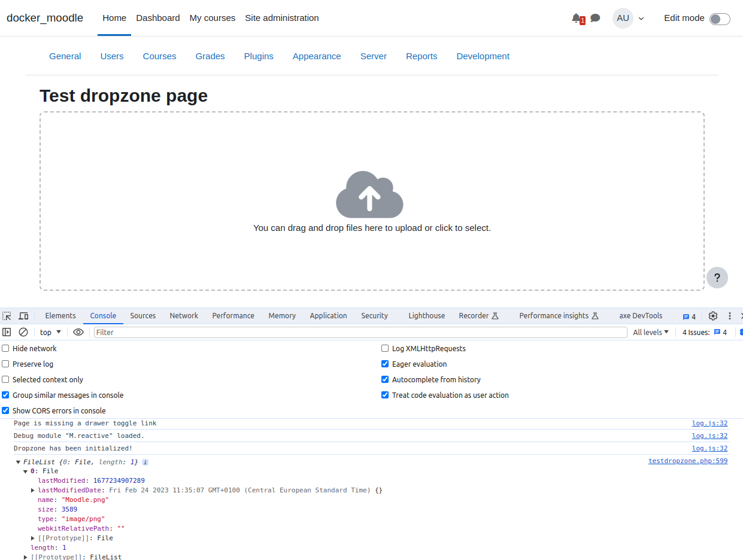Activate the DevTools inspect element picker
This screenshot has height=560, width=743.
click(x=7, y=316)
